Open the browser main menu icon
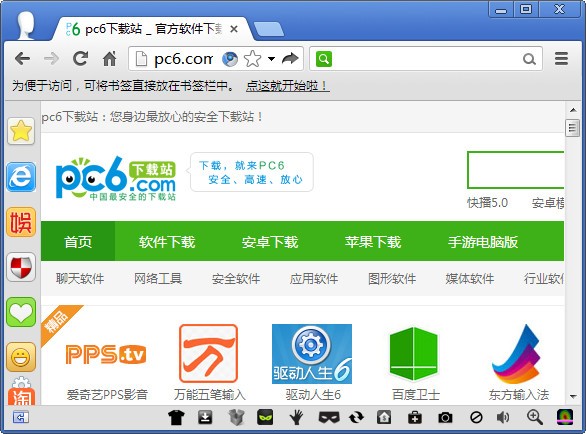Viewport: 586px width, 434px height. (x=561, y=59)
